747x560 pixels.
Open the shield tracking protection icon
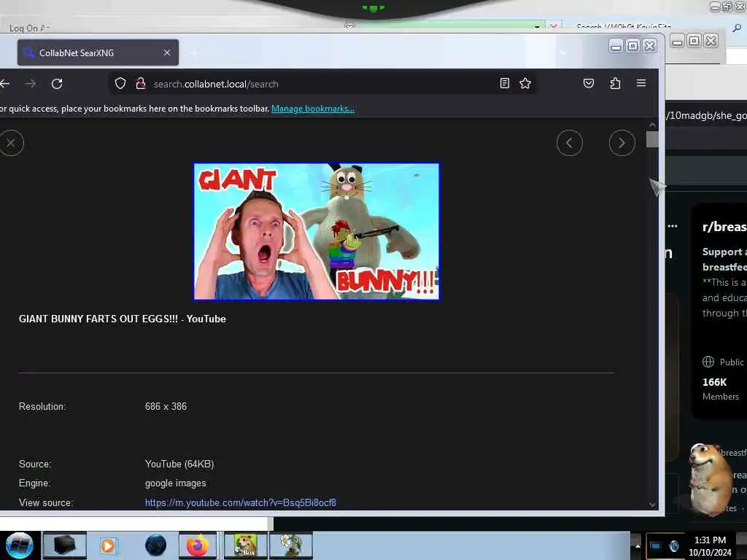(120, 84)
